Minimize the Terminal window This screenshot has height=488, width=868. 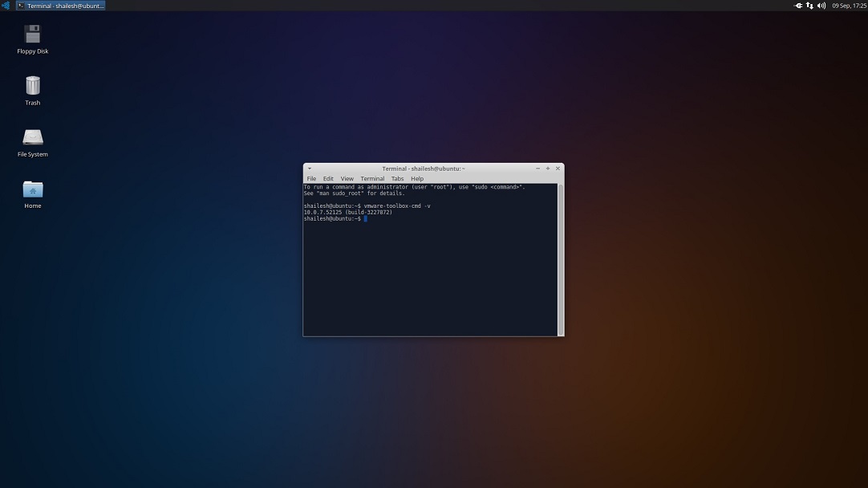coord(537,169)
